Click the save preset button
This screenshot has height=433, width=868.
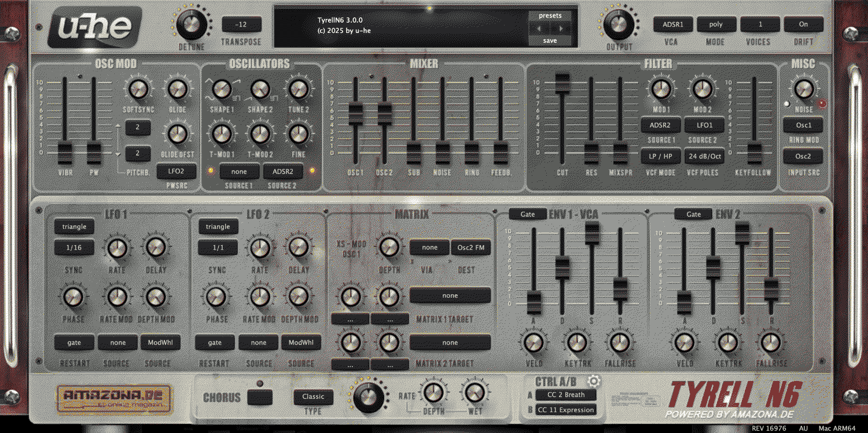coord(550,40)
